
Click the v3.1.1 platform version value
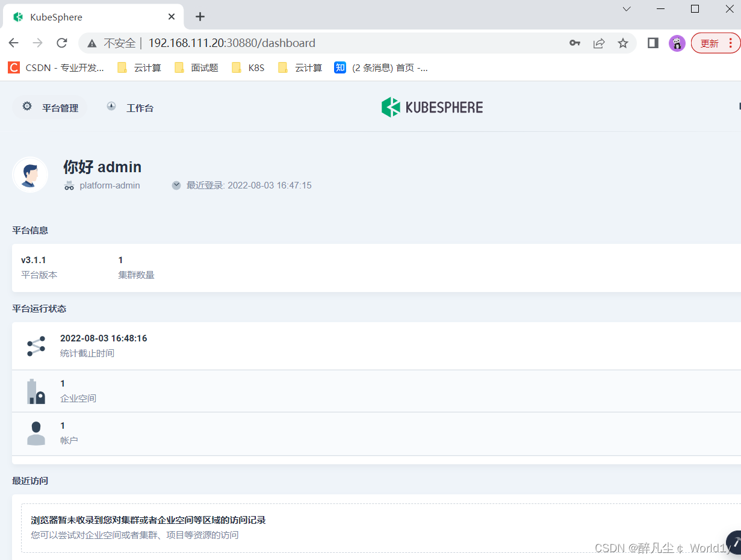click(x=34, y=260)
